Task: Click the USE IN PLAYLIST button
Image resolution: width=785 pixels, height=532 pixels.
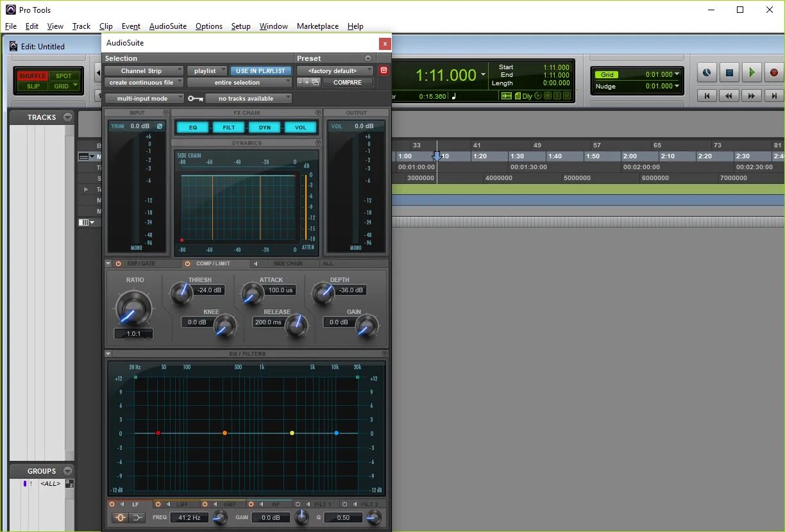Action: coord(261,71)
